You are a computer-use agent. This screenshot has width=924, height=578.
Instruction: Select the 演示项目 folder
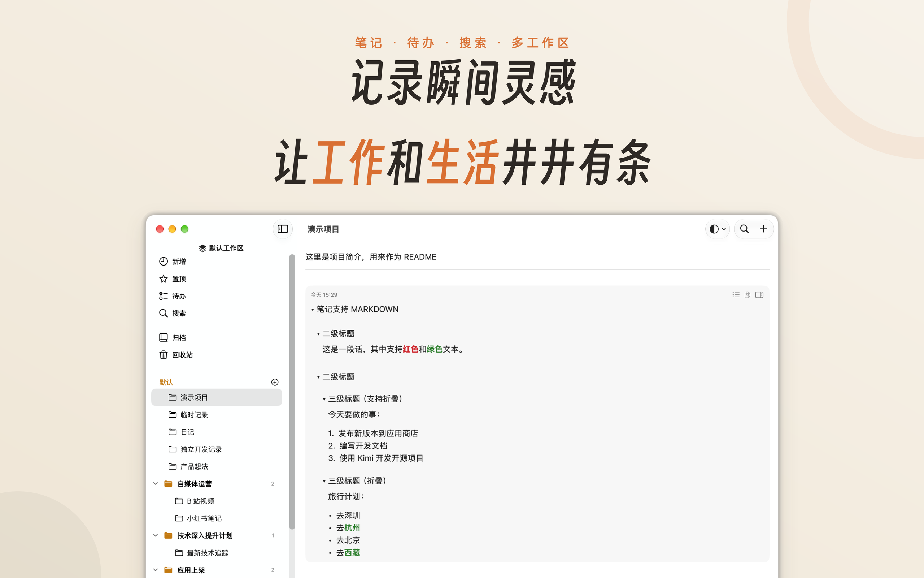point(217,398)
